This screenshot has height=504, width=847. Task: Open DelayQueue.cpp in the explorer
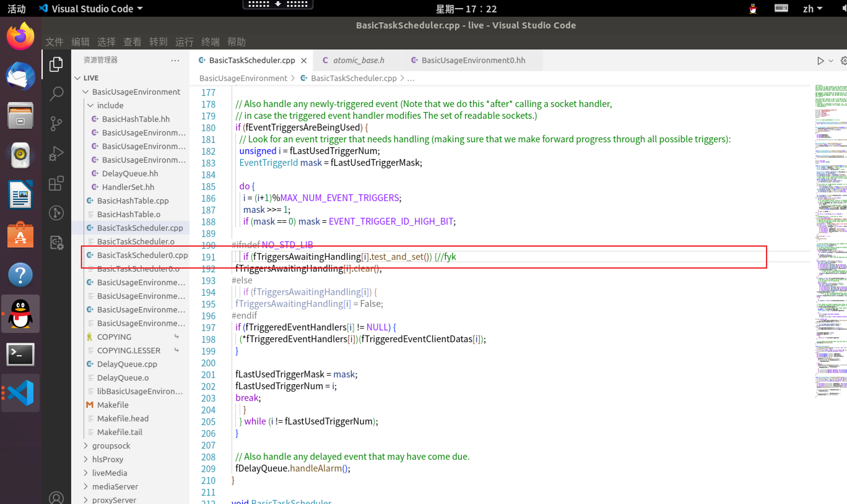(x=127, y=364)
